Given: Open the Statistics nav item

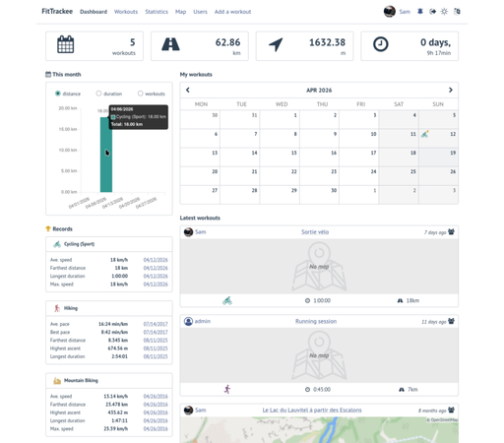Looking at the screenshot, I should click(157, 12).
